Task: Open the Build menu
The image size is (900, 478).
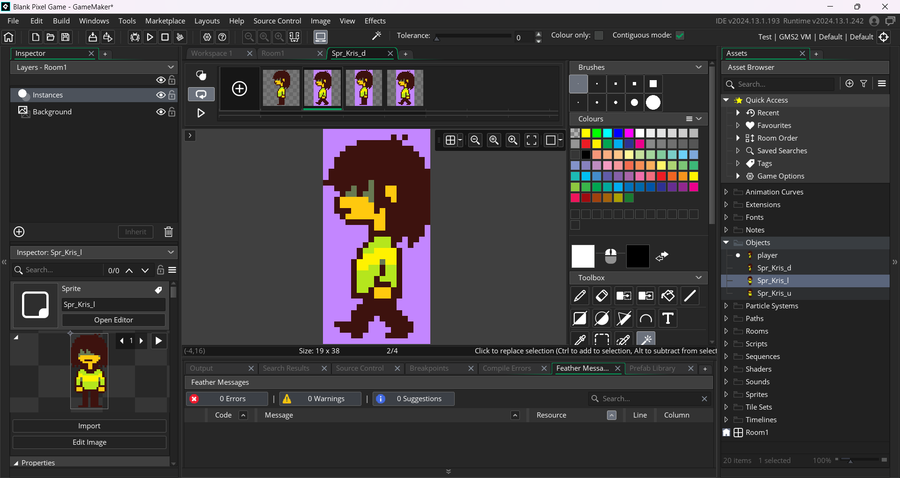Action: coord(61,21)
